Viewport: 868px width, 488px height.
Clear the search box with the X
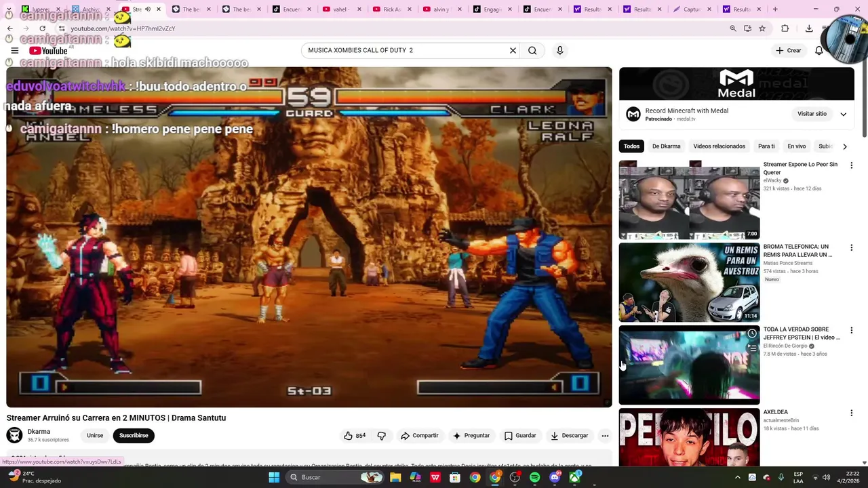pyautogui.click(x=513, y=50)
